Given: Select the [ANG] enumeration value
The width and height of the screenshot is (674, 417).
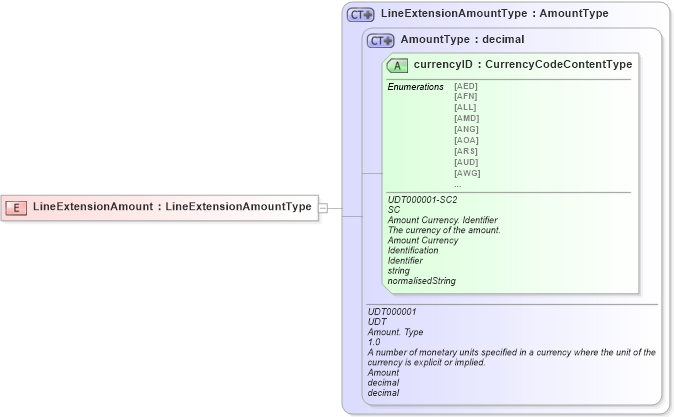Looking at the screenshot, I should click(x=466, y=129).
